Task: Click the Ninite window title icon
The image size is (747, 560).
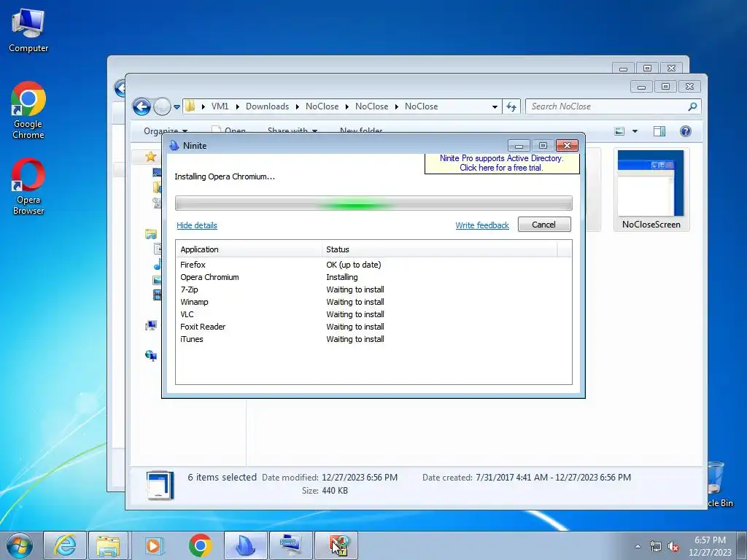Action: pos(174,145)
